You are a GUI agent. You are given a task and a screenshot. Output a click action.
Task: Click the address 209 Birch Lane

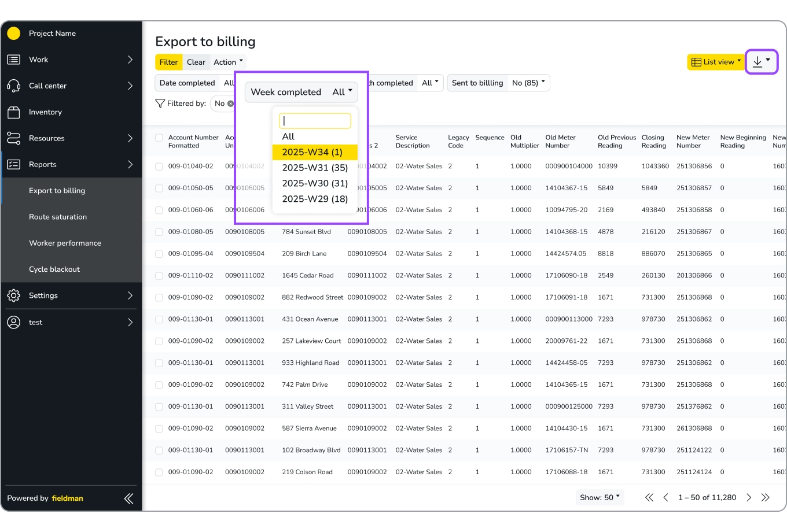coord(304,254)
